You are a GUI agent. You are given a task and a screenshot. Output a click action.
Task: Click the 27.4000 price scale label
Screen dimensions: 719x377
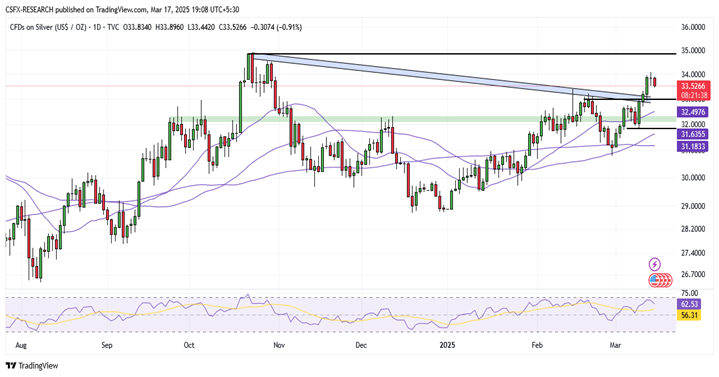tap(693, 253)
